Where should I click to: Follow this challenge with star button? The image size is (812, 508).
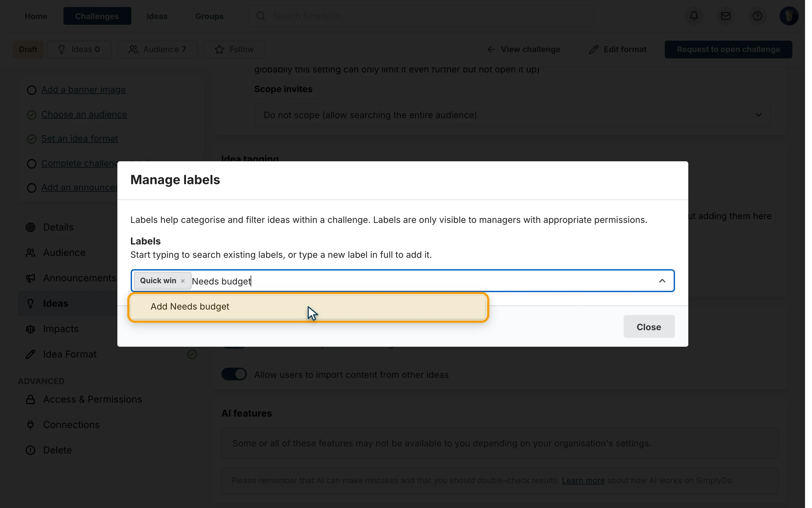click(234, 50)
